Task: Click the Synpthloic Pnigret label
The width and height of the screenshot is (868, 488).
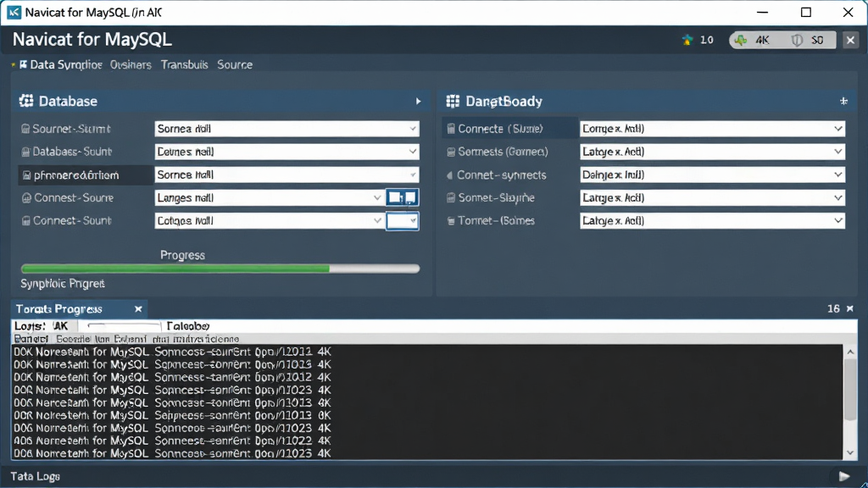Action: tap(63, 283)
